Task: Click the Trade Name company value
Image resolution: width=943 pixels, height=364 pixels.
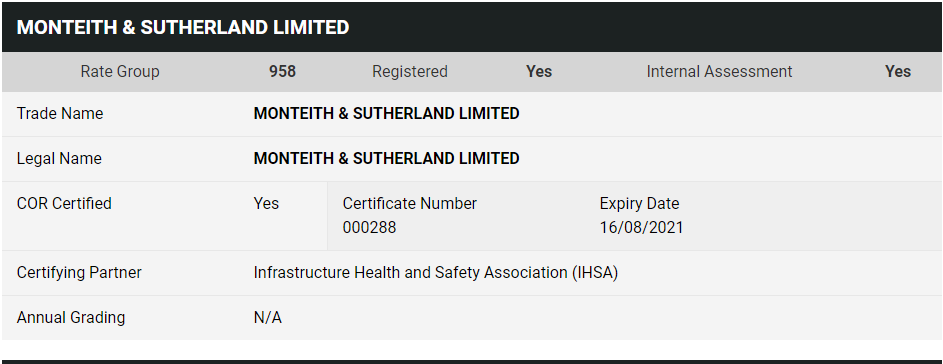Action: [386, 114]
